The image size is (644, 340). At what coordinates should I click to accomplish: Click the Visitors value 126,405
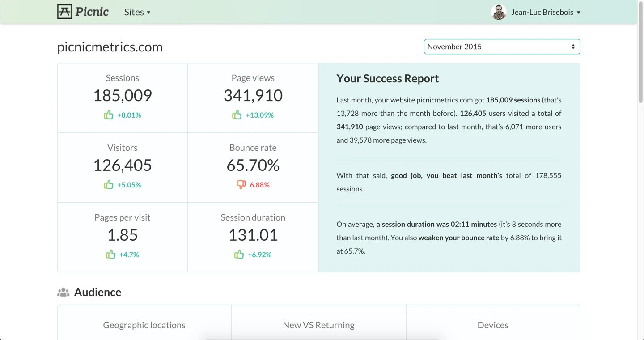[123, 165]
